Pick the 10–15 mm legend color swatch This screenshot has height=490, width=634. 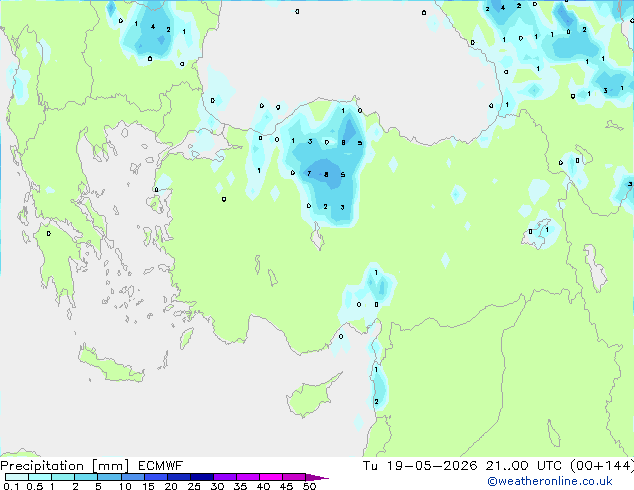tap(132, 477)
